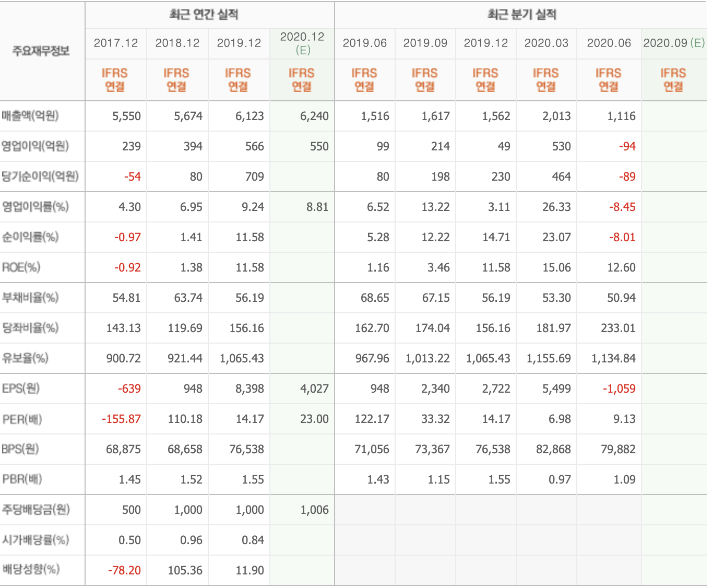Click the 2019.09 quarterly column header

tap(425, 43)
